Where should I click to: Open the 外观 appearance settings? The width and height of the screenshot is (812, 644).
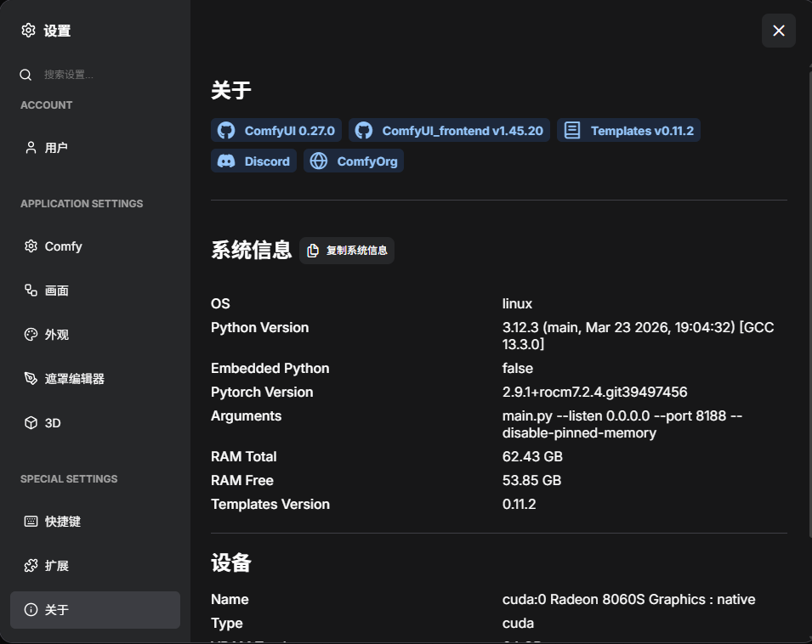tap(95, 335)
